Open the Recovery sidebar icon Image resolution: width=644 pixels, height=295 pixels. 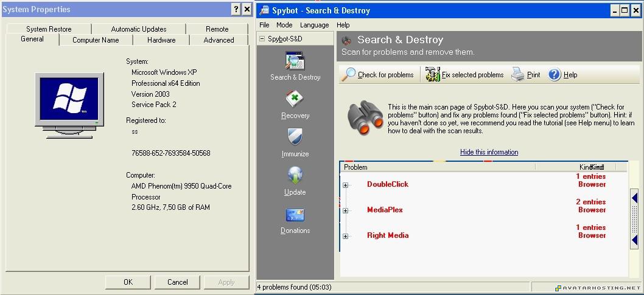(295, 100)
